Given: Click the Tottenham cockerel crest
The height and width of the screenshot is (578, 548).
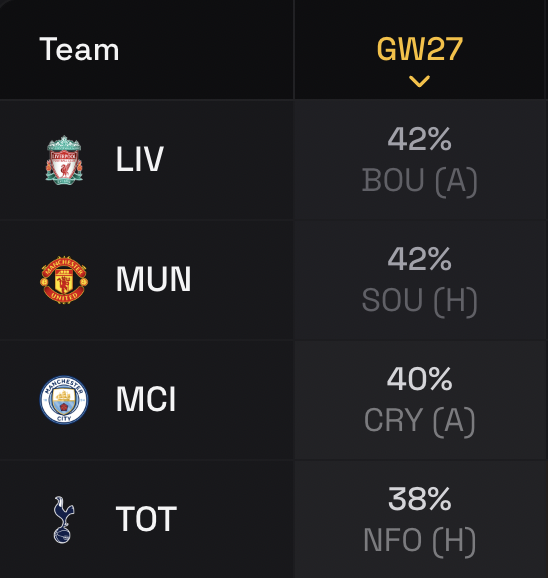Looking at the screenshot, I should click(64, 519).
